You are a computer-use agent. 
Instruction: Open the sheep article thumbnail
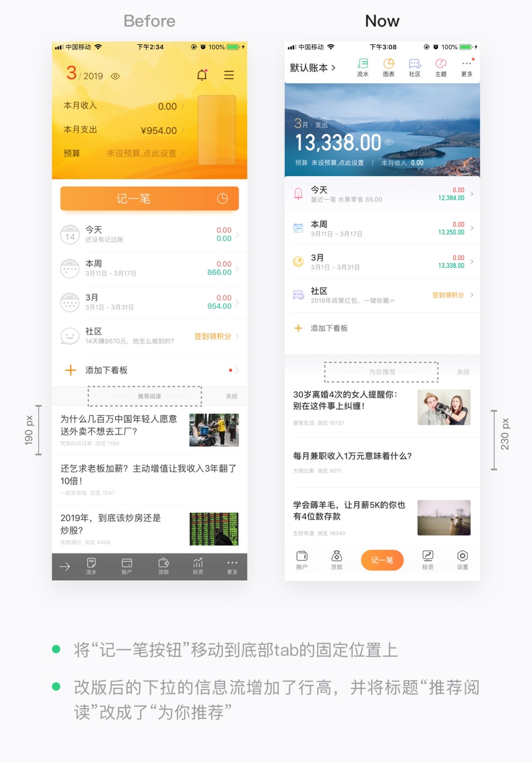coord(444,517)
